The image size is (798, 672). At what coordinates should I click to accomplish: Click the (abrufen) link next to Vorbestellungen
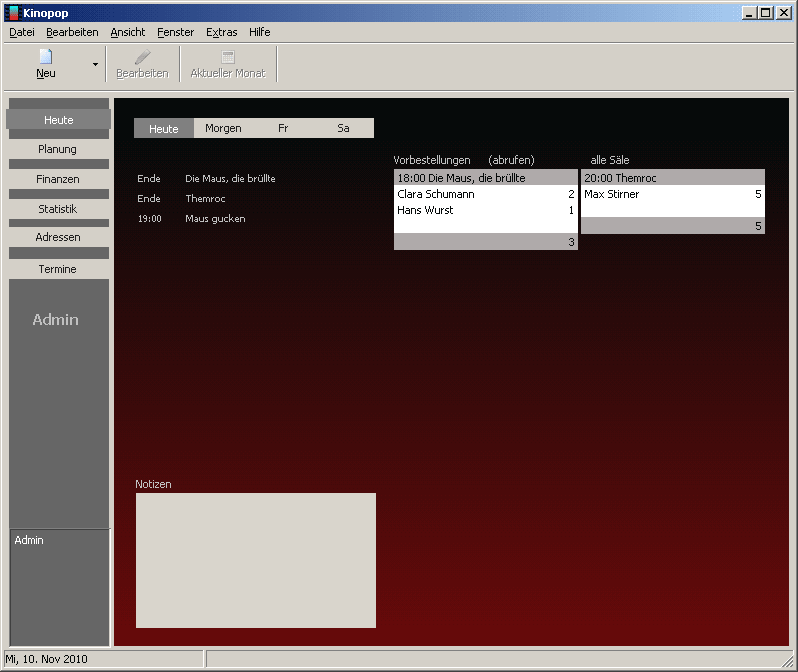click(511, 160)
